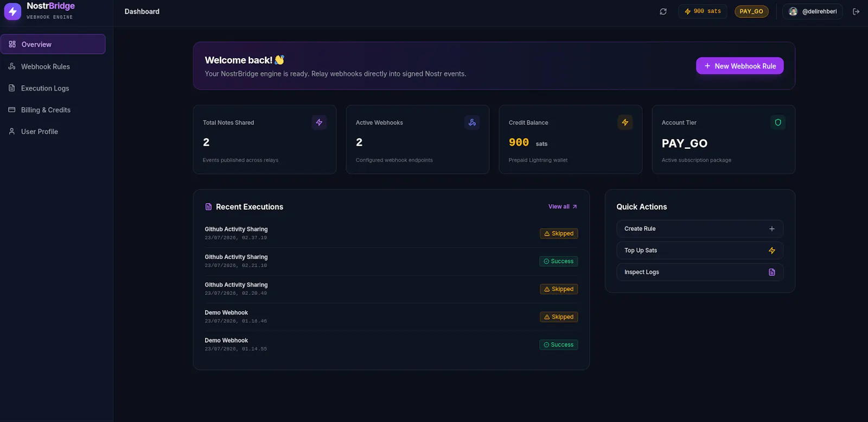Select the Demo Webhook row at 01.16.46
This screenshot has height=422, width=868.
(x=391, y=317)
